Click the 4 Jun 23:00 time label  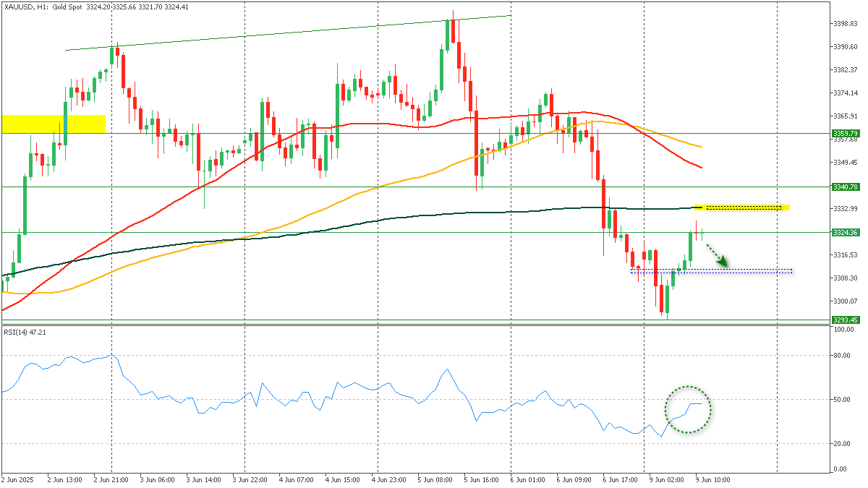[388, 479]
